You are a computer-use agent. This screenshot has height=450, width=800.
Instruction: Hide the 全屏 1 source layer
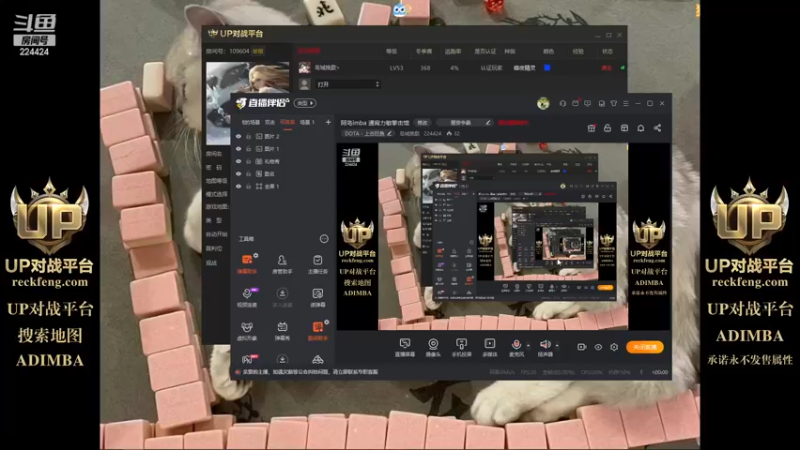[x=238, y=186]
